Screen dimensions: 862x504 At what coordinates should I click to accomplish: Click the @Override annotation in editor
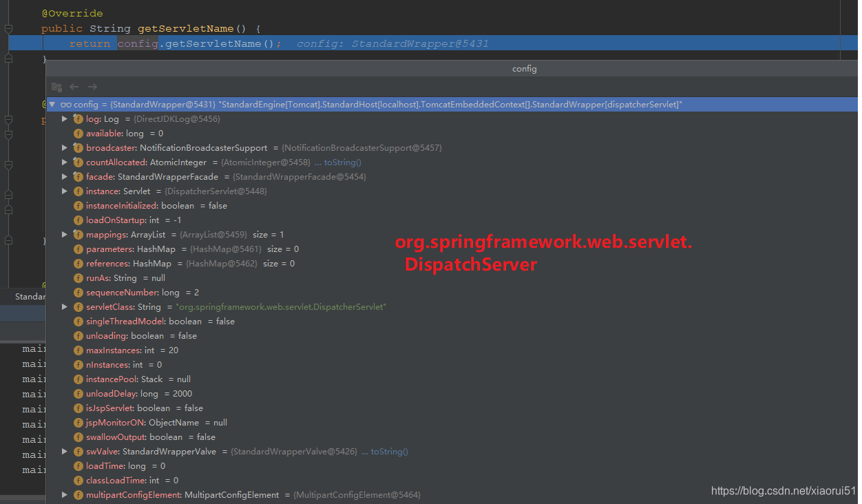pos(72,14)
